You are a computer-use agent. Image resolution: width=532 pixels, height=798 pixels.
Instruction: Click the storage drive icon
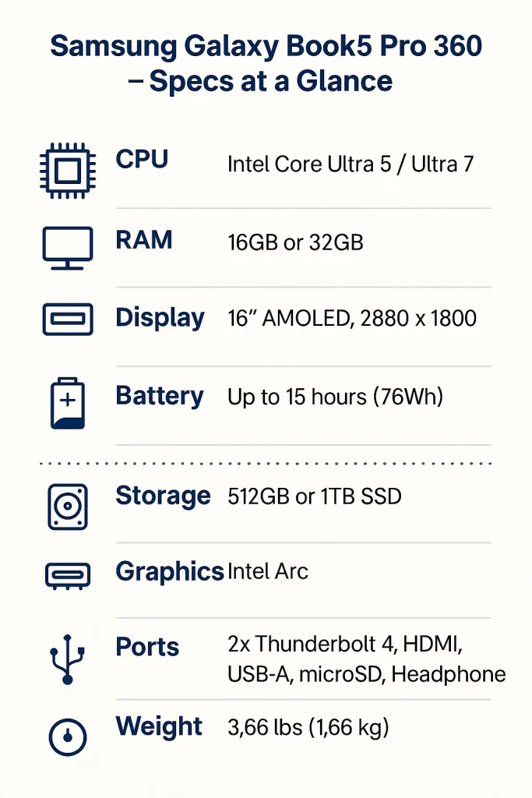[x=67, y=506]
